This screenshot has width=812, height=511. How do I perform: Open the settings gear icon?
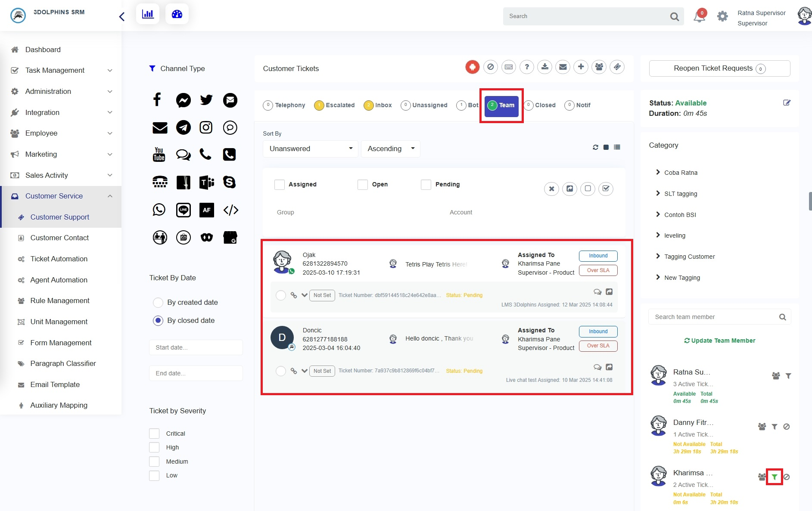[x=722, y=17]
